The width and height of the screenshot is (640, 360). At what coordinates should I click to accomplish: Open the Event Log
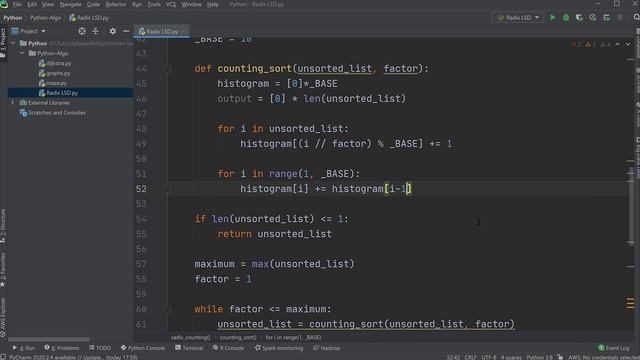614,348
